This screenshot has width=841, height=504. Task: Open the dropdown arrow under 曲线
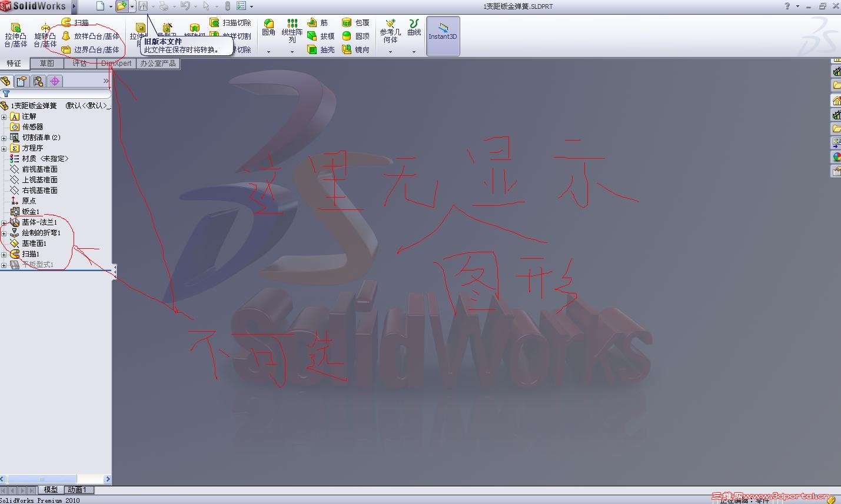tap(414, 52)
